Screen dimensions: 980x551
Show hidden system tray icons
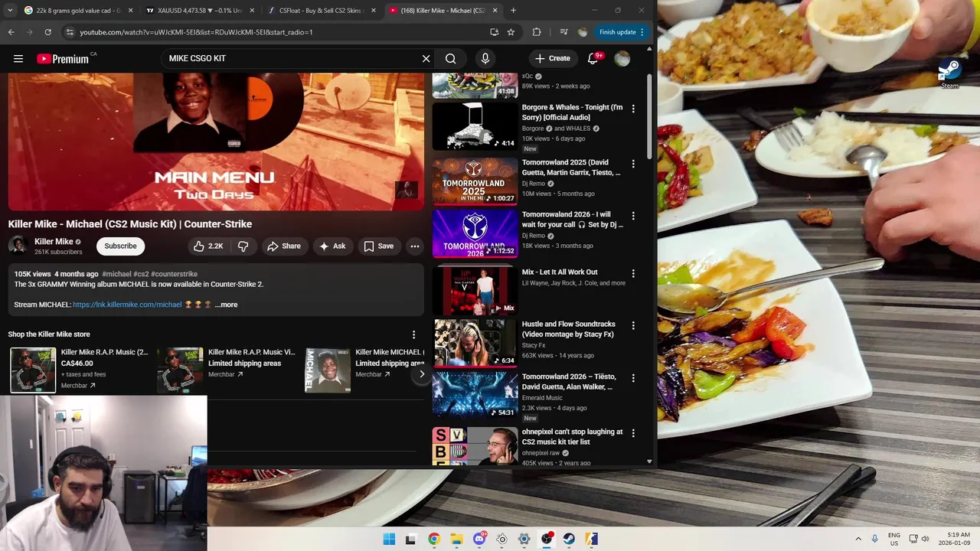point(858,539)
